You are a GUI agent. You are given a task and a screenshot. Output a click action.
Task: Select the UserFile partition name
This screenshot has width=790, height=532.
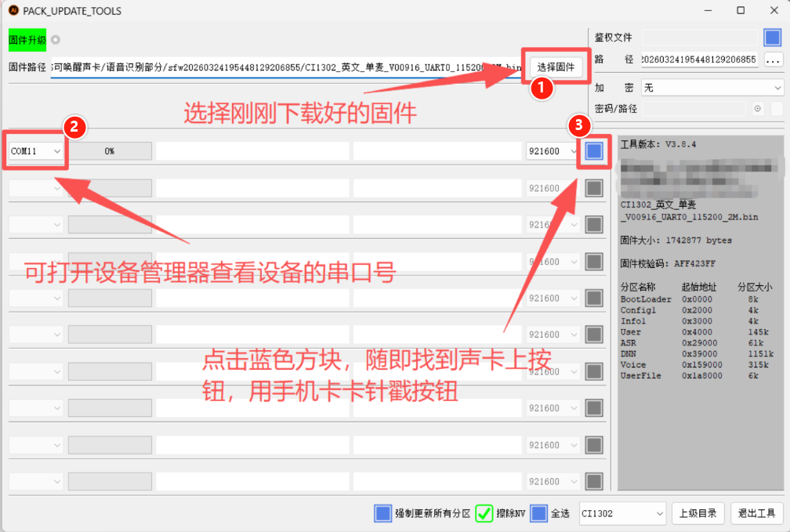click(640, 376)
